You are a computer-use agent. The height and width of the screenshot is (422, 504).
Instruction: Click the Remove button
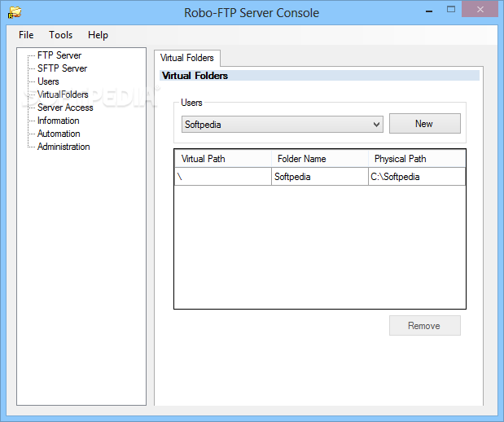(x=424, y=326)
